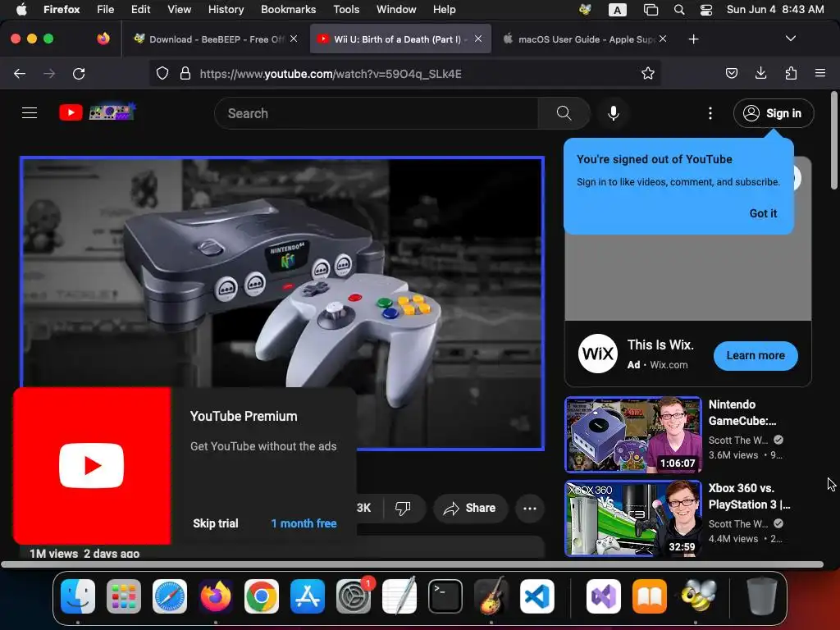Viewport: 840px width, 630px height.
Task: Open the Edit menu
Action: click(x=140, y=9)
